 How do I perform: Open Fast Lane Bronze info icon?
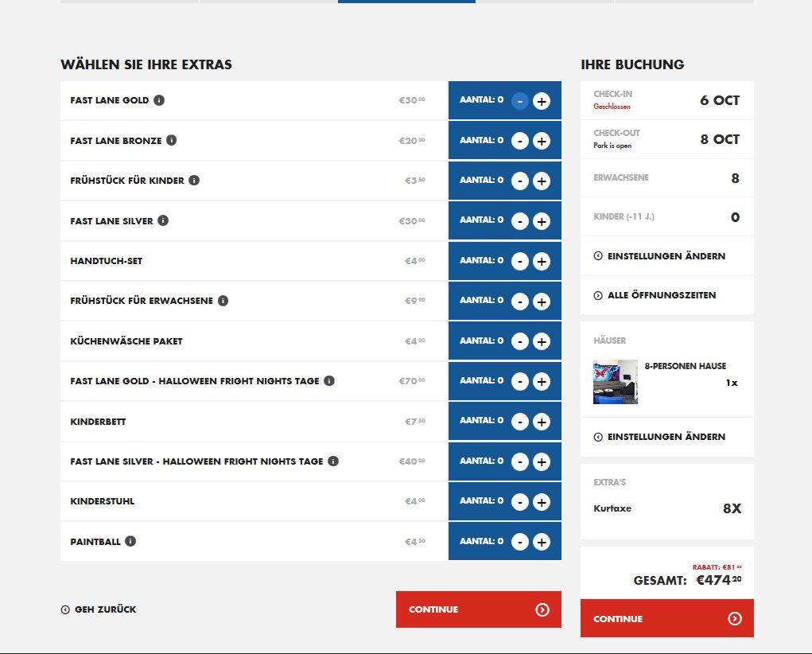172,140
